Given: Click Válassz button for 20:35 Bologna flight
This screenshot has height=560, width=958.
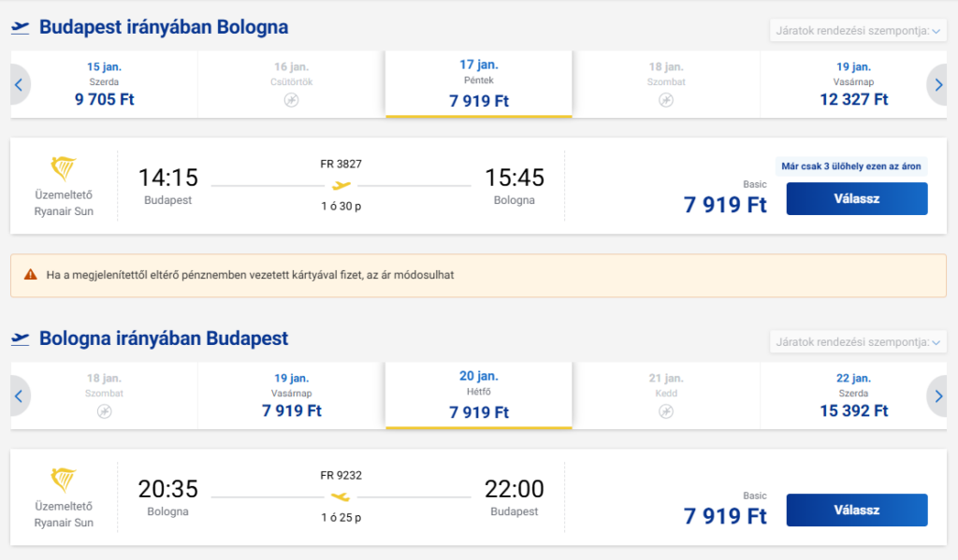Looking at the screenshot, I should 857,510.
